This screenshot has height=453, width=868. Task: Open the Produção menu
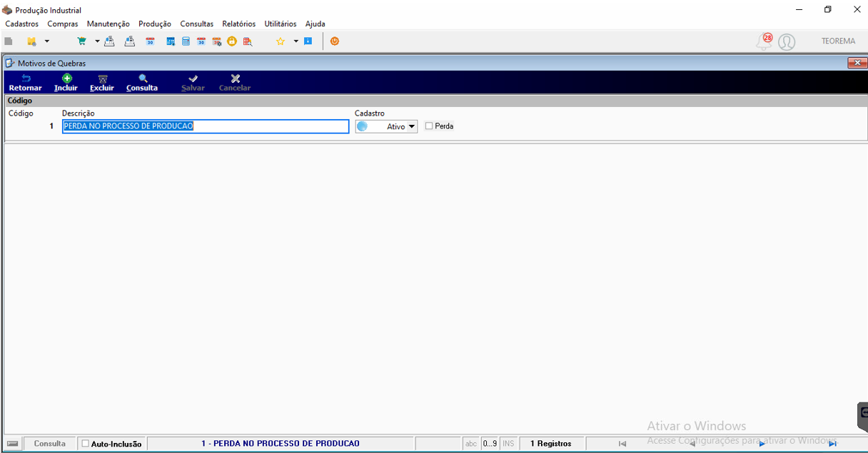click(155, 24)
